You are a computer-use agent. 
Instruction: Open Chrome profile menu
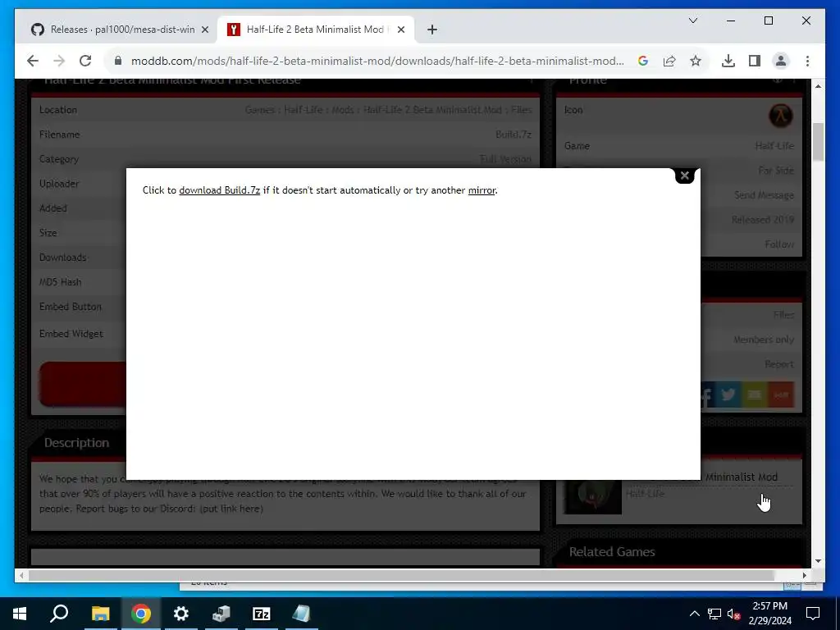point(781,61)
